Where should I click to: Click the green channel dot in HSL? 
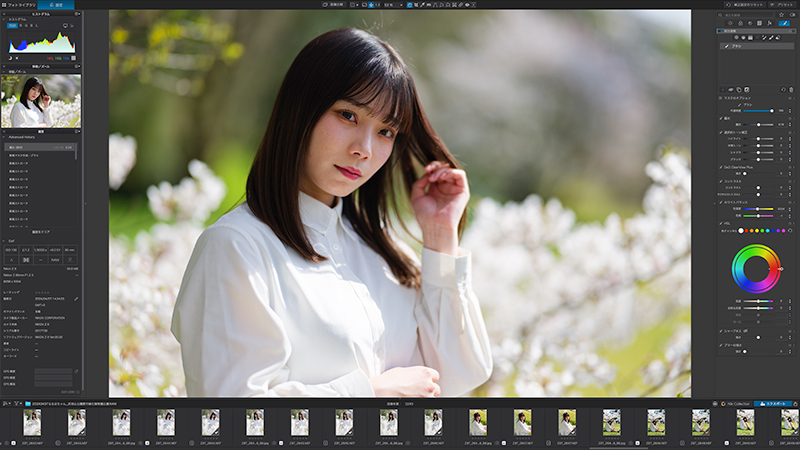point(762,231)
